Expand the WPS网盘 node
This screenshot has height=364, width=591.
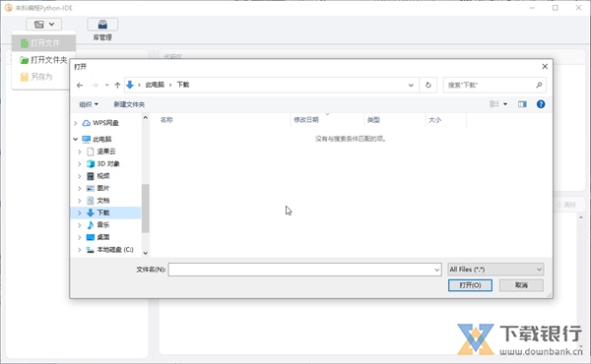coord(76,123)
